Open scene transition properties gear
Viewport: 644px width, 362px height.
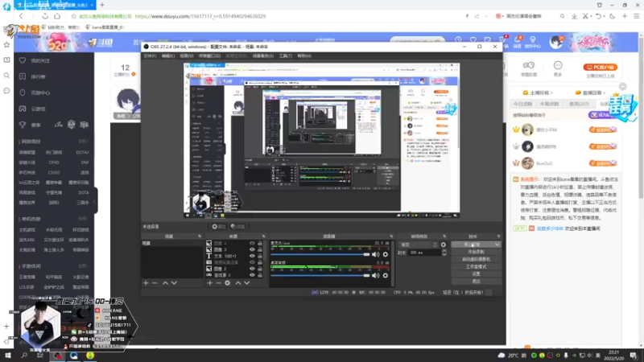[444, 245]
